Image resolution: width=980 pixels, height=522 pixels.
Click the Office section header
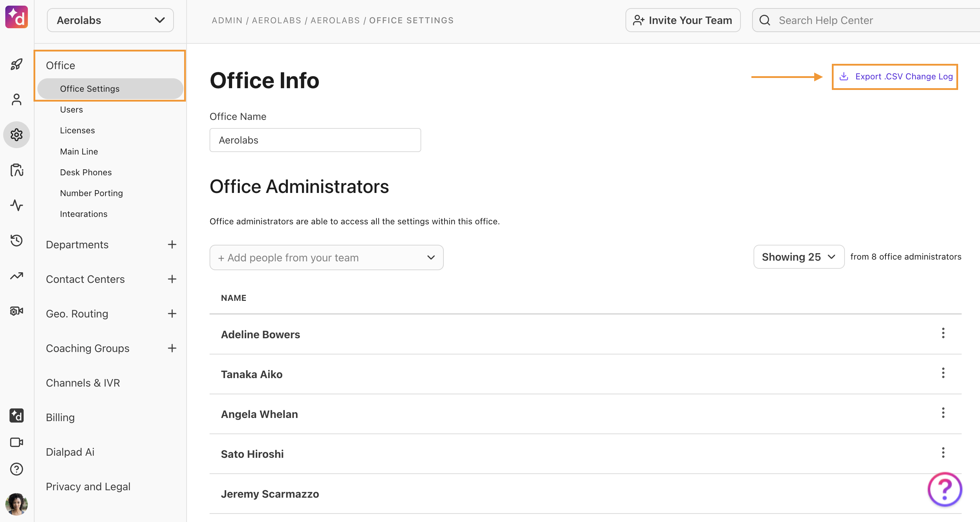tap(60, 66)
